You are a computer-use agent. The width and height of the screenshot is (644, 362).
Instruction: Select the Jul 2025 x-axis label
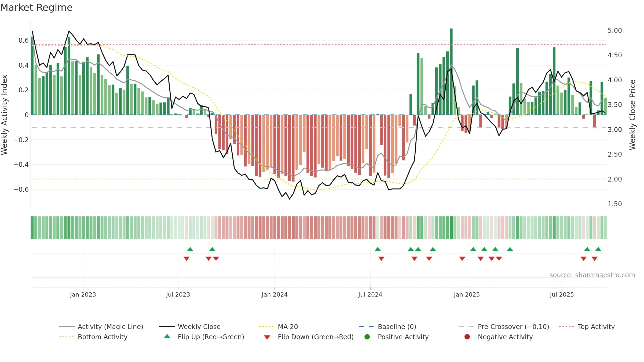[562, 294]
